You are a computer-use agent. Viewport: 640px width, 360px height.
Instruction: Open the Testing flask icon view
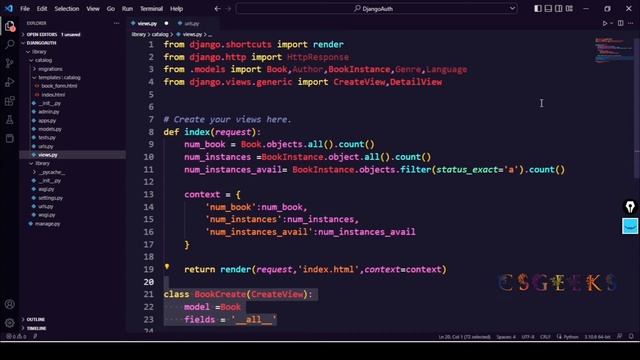click(9, 120)
